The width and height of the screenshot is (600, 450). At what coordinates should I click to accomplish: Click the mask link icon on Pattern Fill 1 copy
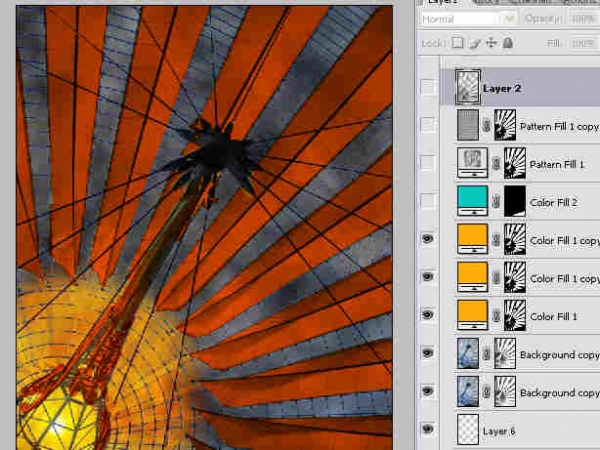click(x=486, y=126)
